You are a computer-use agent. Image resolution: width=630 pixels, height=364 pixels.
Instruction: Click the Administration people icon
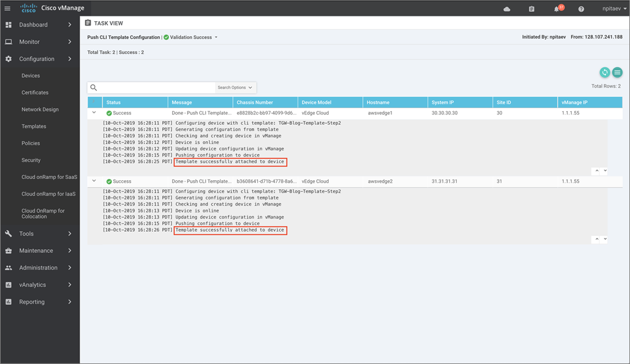click(9, 268)
